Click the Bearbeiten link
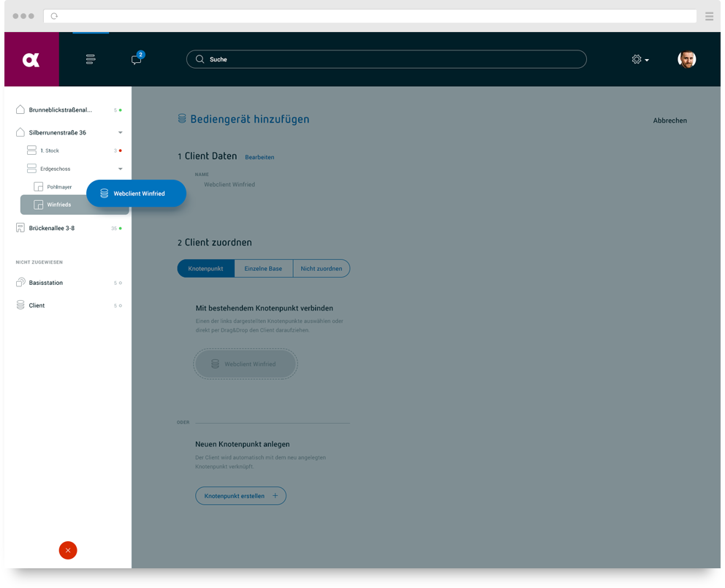This screenshot has width=725, height=588. click(259, 157)
